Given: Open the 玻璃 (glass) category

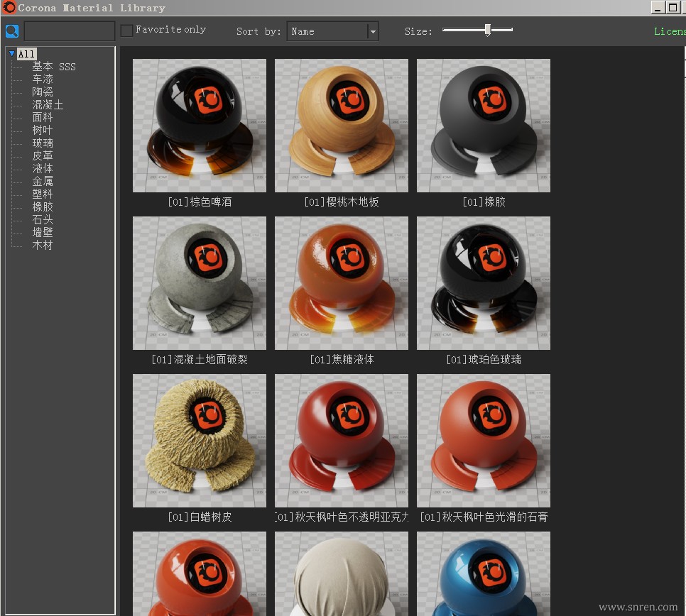Looking at the screenshot, I should pos(43,143).
